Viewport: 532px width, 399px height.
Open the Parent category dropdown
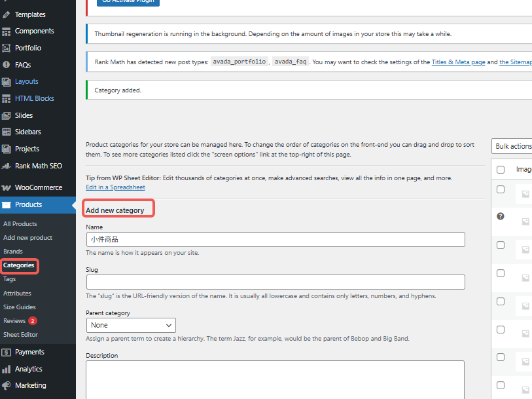pyautogui.click(x=131, y=325)
